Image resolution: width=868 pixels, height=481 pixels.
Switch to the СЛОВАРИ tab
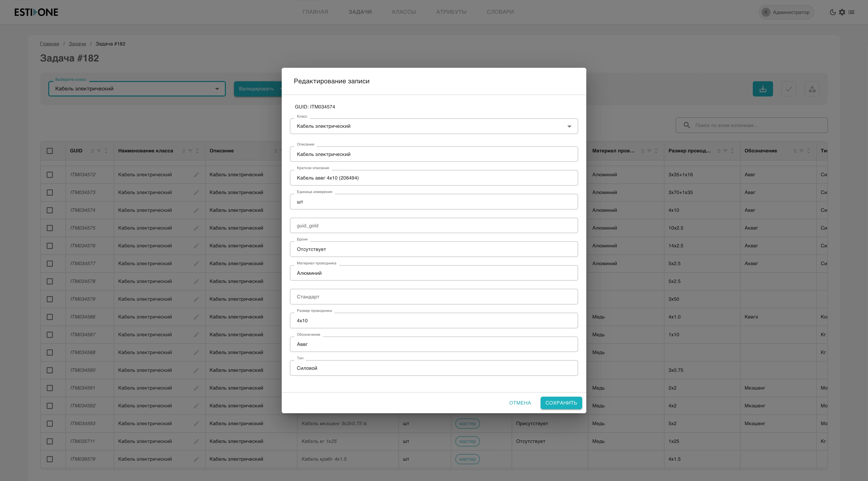click(x=500, y=12)
